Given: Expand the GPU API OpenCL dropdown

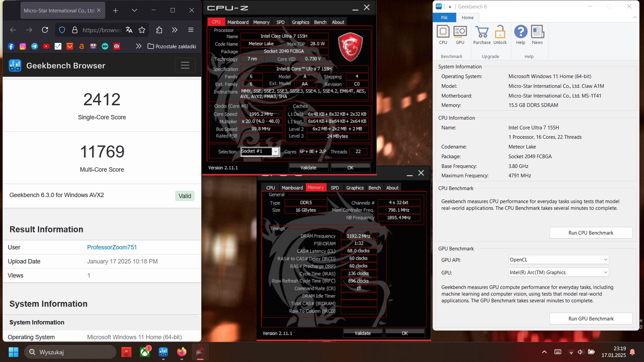Looking at the screenshot, I should [558, 260].
